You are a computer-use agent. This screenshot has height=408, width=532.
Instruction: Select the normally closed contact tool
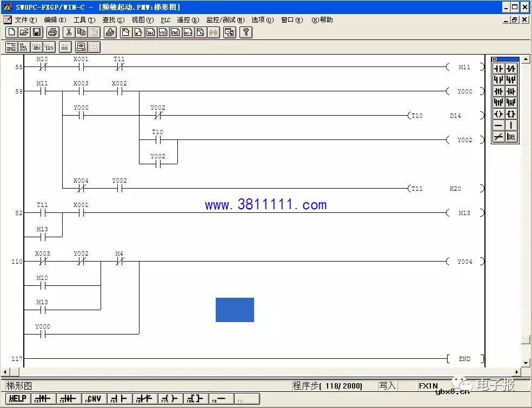point(511,69)
